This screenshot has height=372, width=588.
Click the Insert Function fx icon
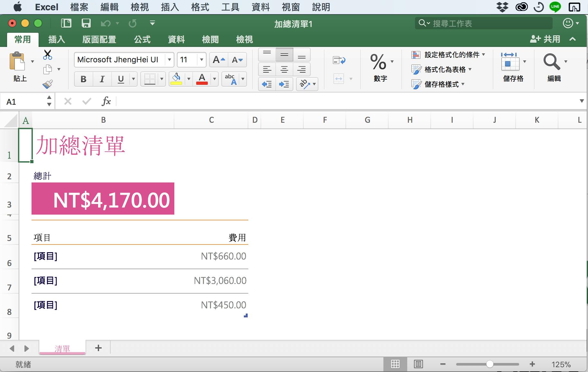106,102
